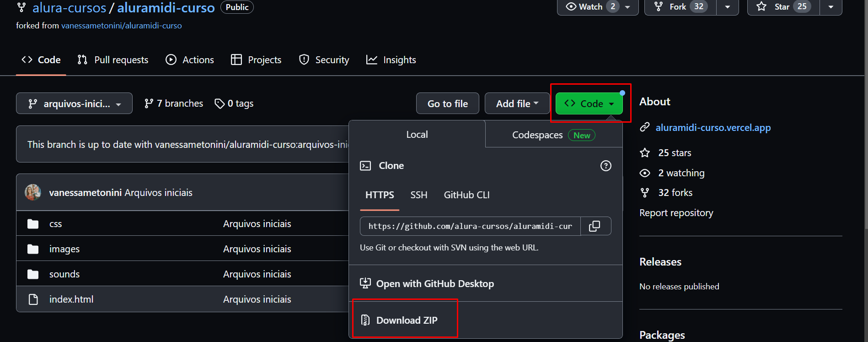
Task: Select the HTTPS clone option
Action: [x=380, y=195]
